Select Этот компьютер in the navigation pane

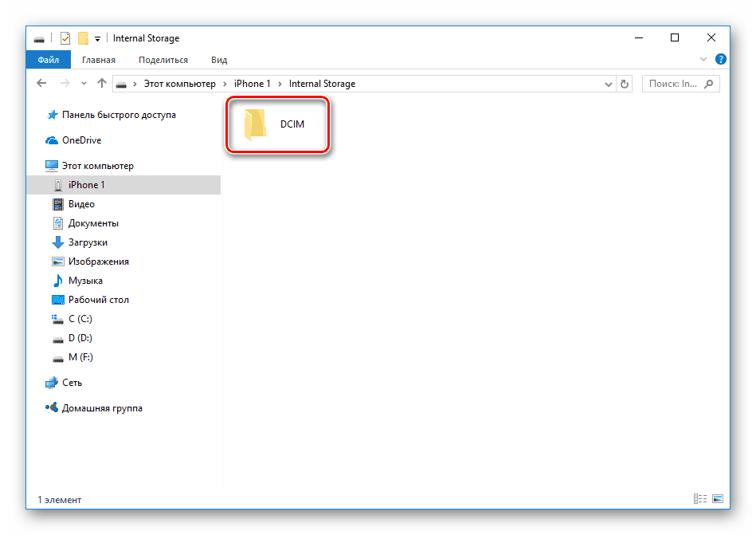[97, 166]
